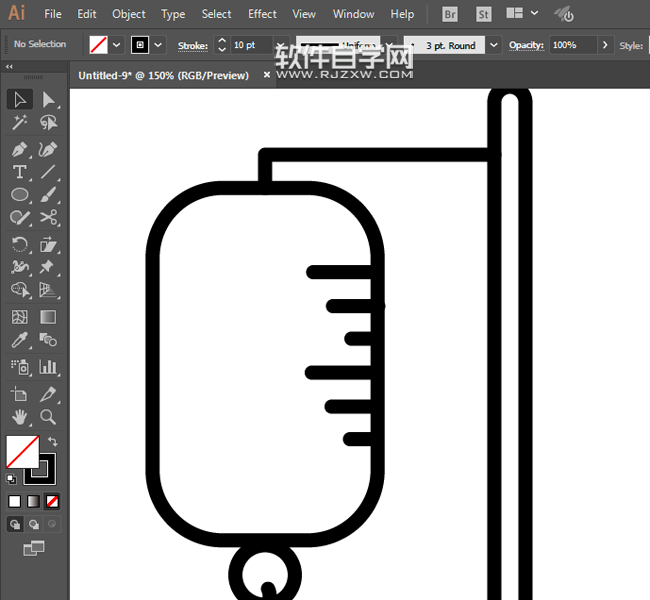Set paint to None in toolbox
The height and width of the screenshot is (600, 650).
[x=52, y=501]
